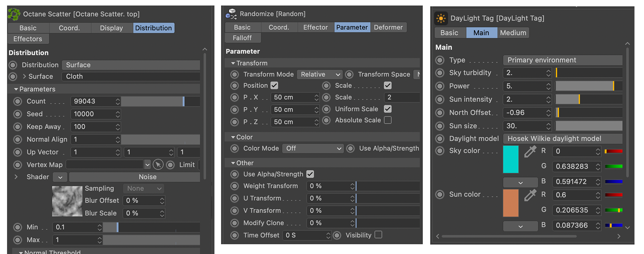The height and width of the screenshot is (254, 644).
Task: Toggle the Power animation dot
Action: pos(440,86)
